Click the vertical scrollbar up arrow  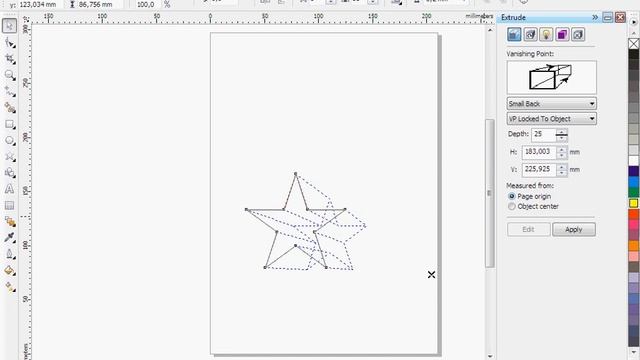(x=490, y=30)
